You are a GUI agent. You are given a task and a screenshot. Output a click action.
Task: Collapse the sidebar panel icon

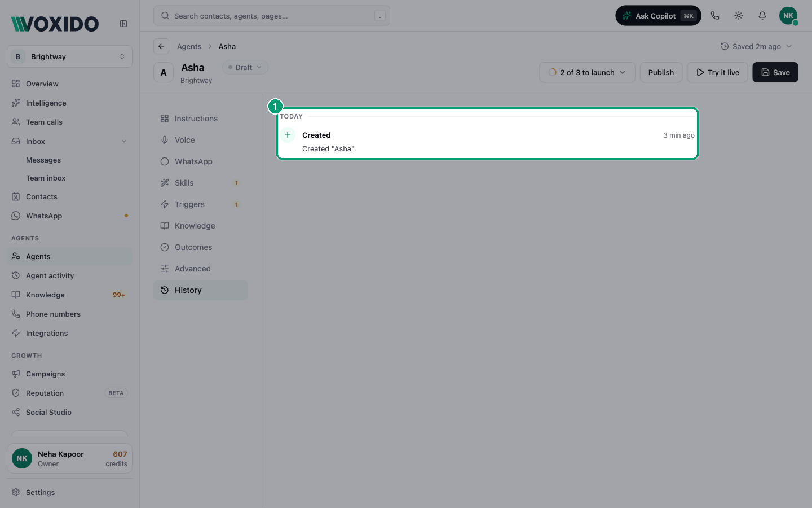click(123, 24)
